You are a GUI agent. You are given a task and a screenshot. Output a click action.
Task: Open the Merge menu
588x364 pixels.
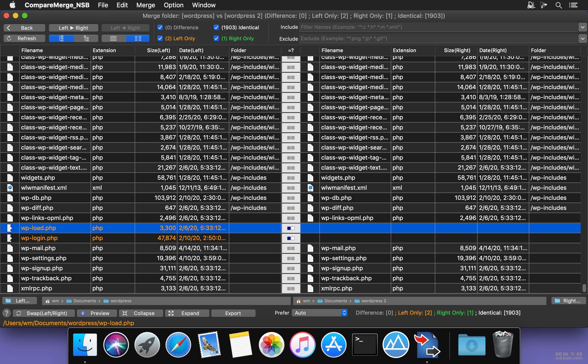point(146,5)
